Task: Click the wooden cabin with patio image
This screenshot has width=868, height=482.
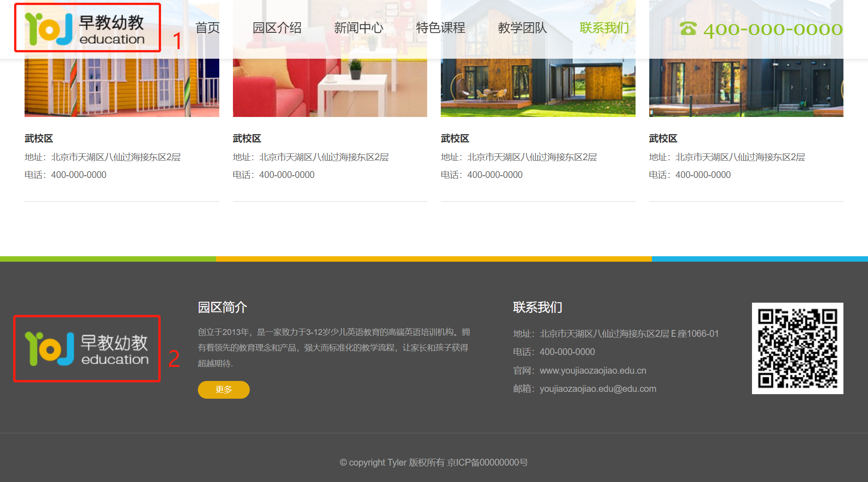Action: pos(538,86)
